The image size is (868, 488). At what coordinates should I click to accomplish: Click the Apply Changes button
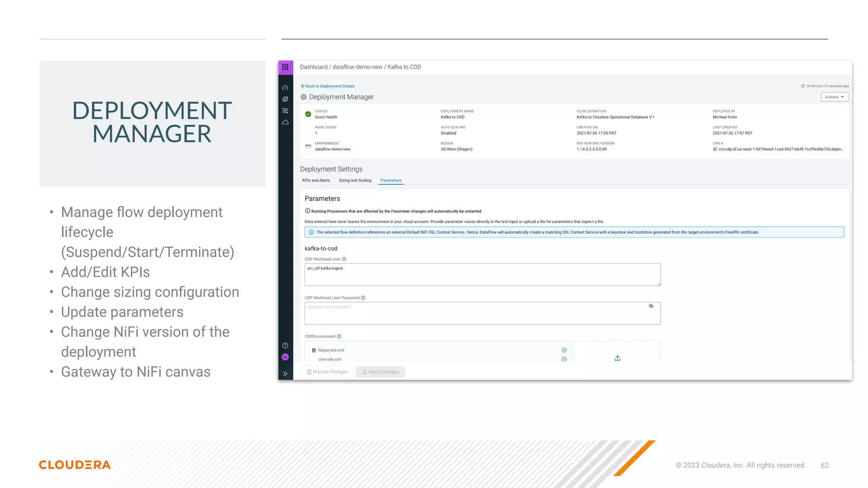tap(381, 372)
